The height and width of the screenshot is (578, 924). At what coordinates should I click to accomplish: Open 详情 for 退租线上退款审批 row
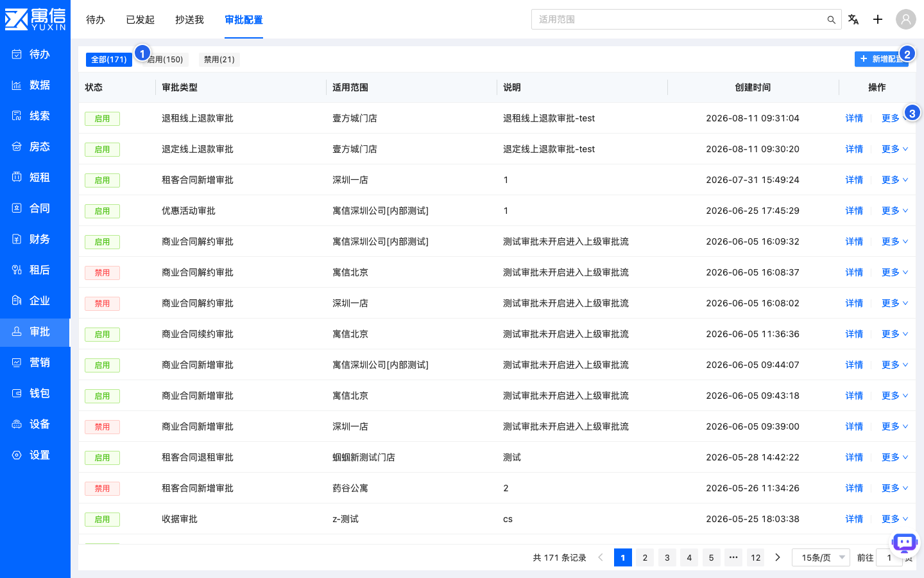pyautogui.click(x=854, y=118)
